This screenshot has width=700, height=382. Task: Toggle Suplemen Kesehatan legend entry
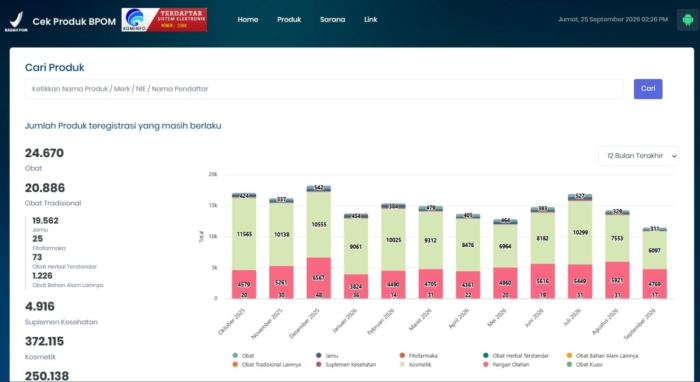click(x=346, y=365)
